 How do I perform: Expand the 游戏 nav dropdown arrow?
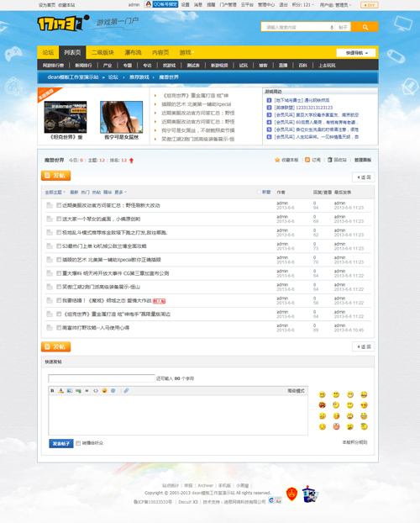(193, 53)
